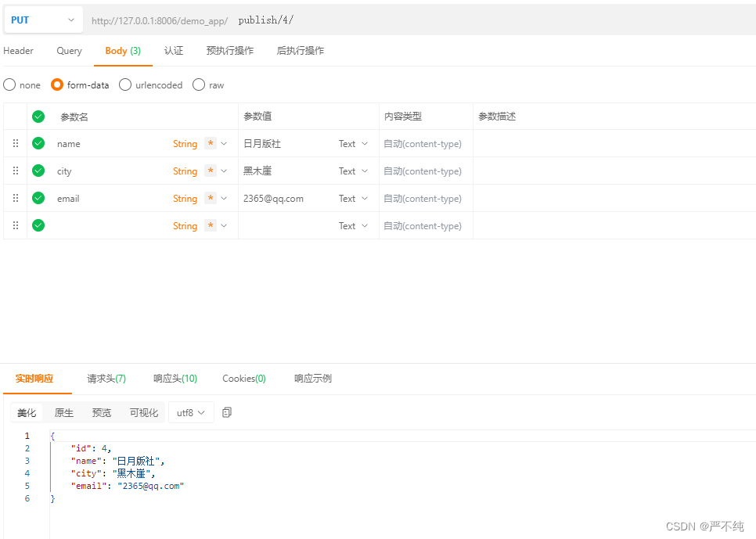Open the 实时响应 response tab
This screenshot has height=539, width=756.
[34, 379]
